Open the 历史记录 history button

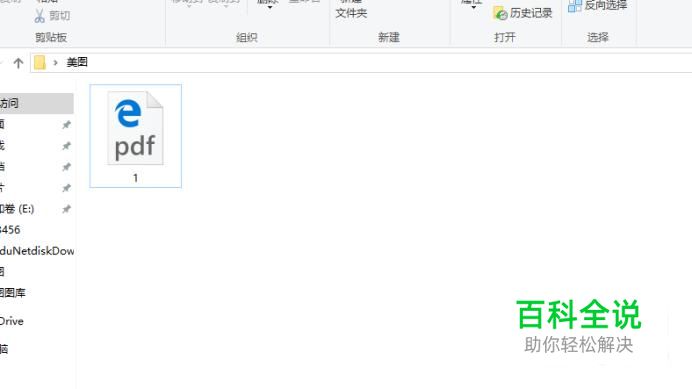(x=523, y=13)
